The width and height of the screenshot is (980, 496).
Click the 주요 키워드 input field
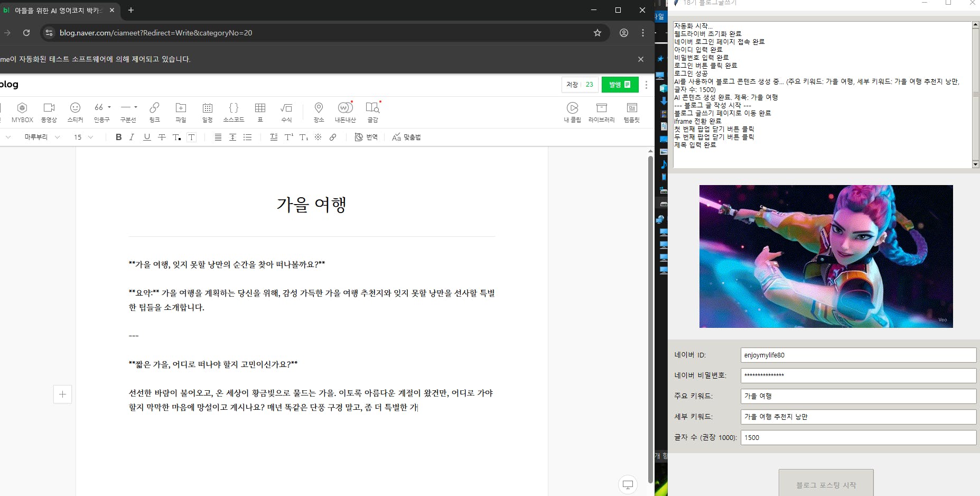coord(858,396)
